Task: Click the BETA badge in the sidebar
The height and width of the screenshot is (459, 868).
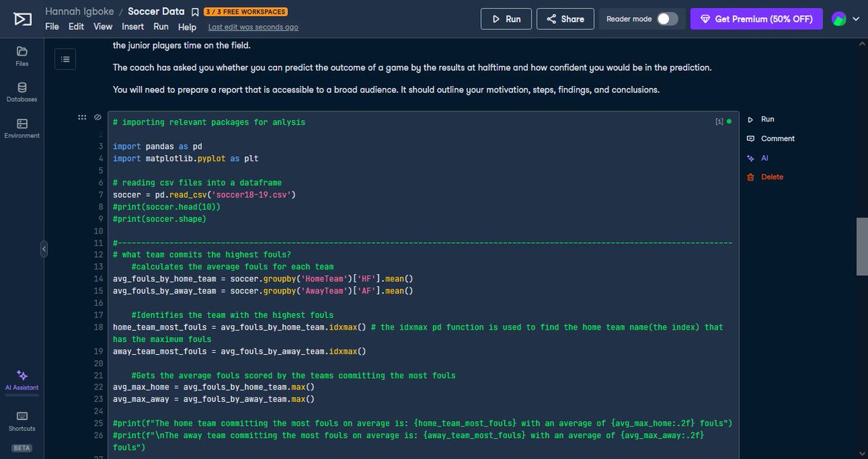Action: [x=22, y=447]
